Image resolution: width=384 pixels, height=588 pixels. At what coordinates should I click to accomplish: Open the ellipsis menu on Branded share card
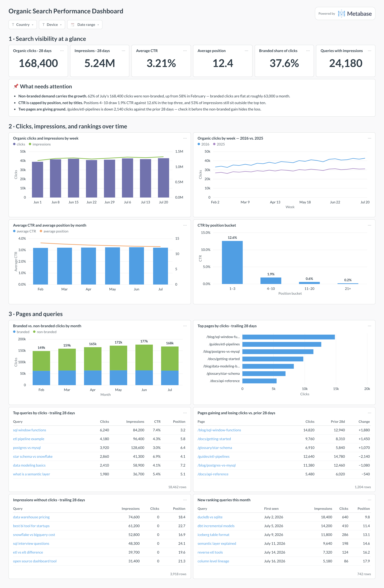tap(308, 51)
